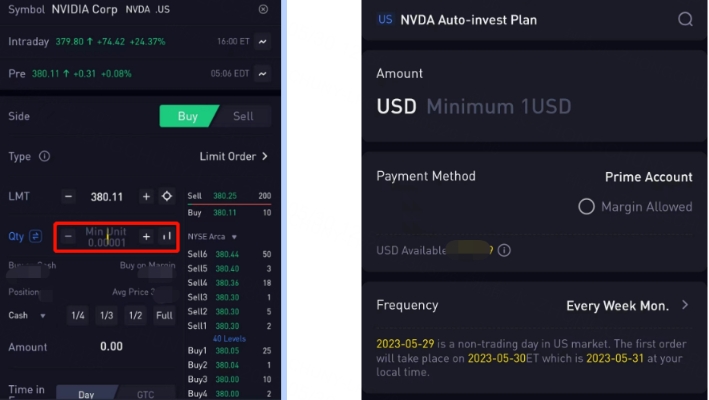Open the 40 Levels link
709x400 pixels.
(229, 339)
